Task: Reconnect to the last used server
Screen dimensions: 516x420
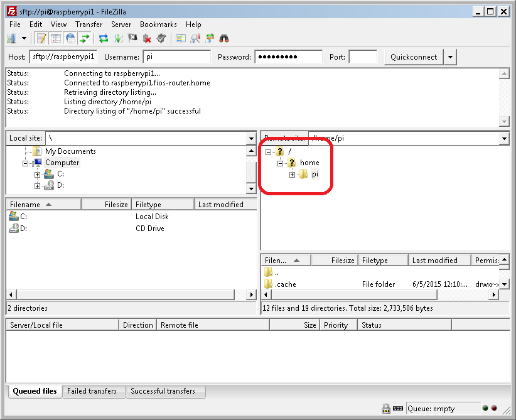Action: pos(161,38)
